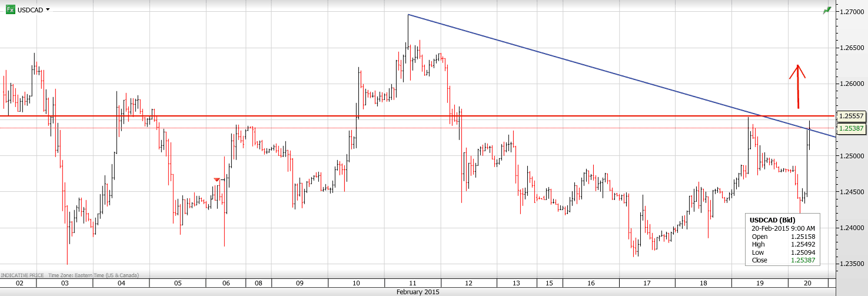Click the green Close value in tooltip
This screenshot has height=296, width=868.
pos(803,260)
